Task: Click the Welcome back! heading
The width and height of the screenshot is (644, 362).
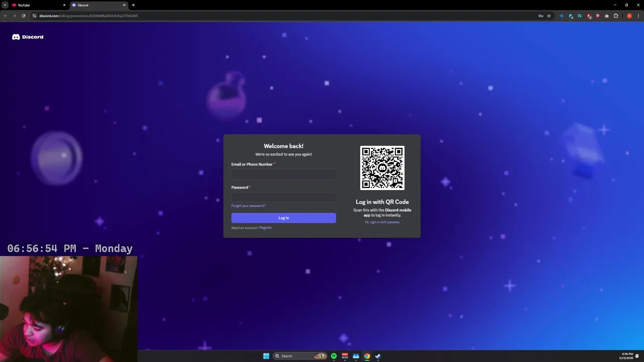Action: pos(284,146)
